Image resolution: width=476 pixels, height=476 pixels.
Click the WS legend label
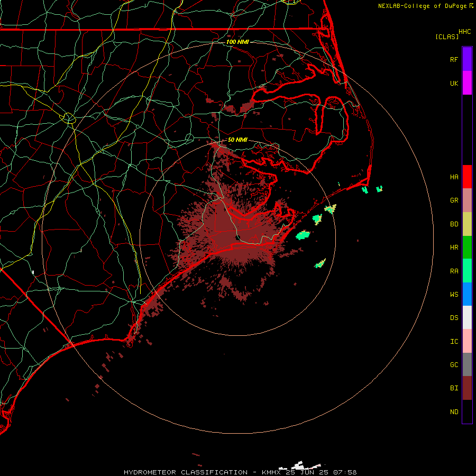(x=454, y=294)
